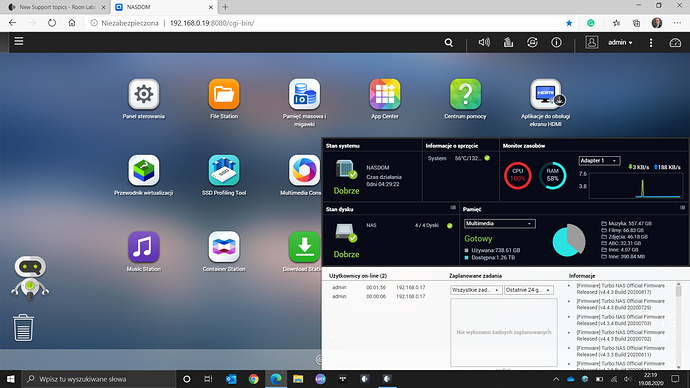Open Informacje o sprzęcie header
The width and height of the screenshot is (690, 388).
tap(451, 146)
